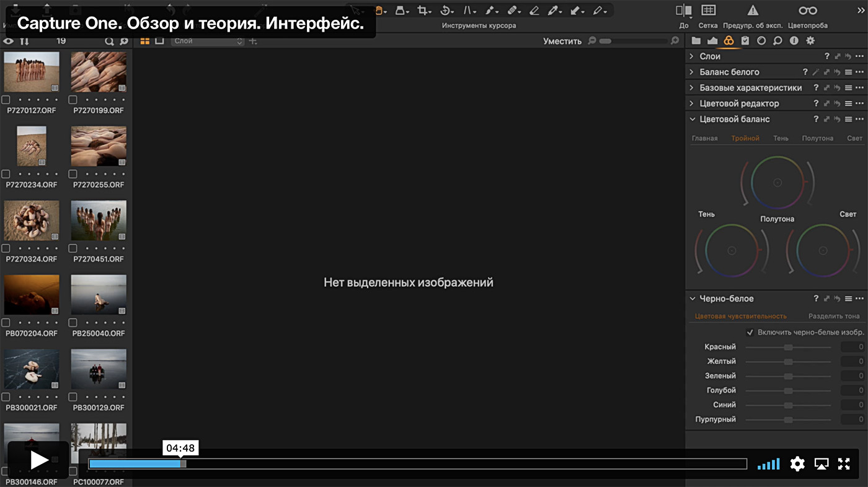Open the Details magnifier tool tab
The image size is (868, 487).
pyautogui.click(x=777, y=41)
